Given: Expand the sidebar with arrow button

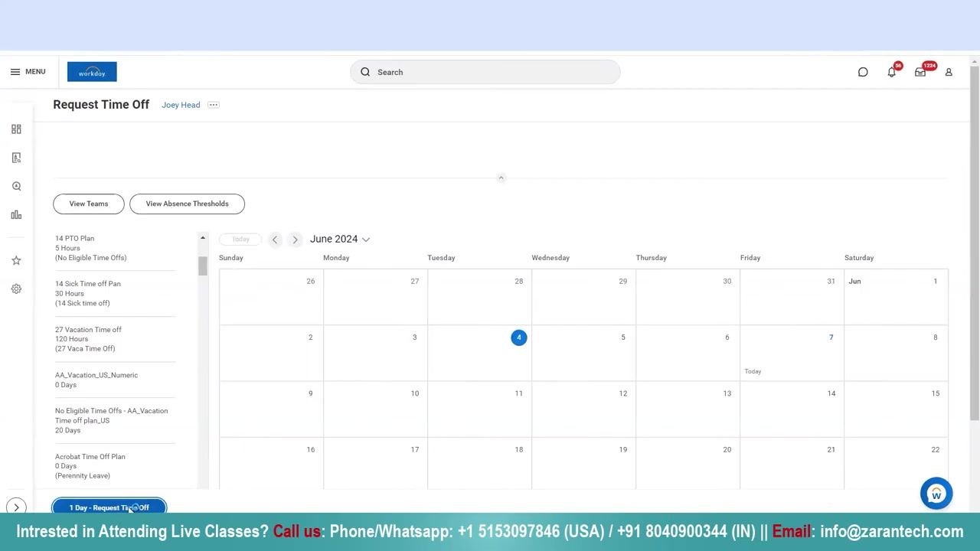Looking at the screenshot, I should click(x=16, y=507).
